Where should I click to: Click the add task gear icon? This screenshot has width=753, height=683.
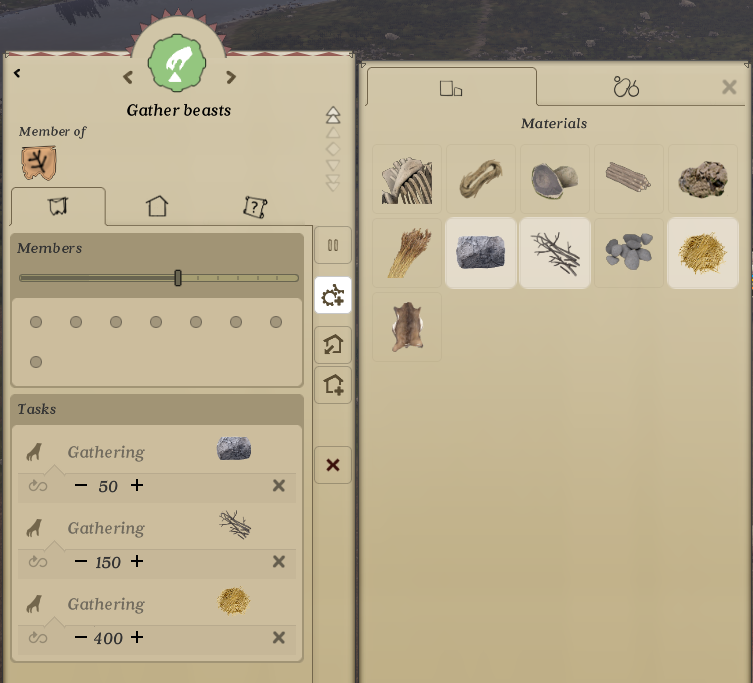333,295
